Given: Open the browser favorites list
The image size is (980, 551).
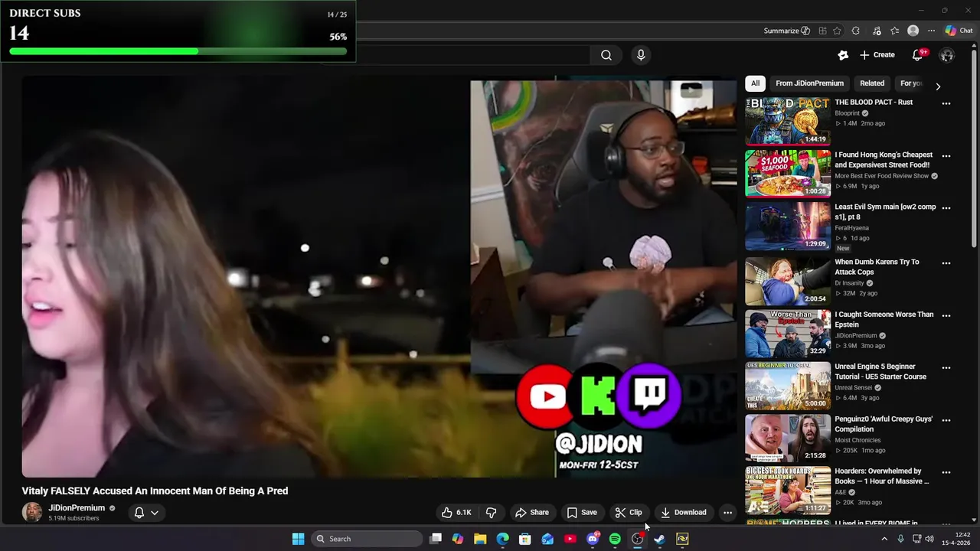Looking at the screenshot, I should click(894, 31).
